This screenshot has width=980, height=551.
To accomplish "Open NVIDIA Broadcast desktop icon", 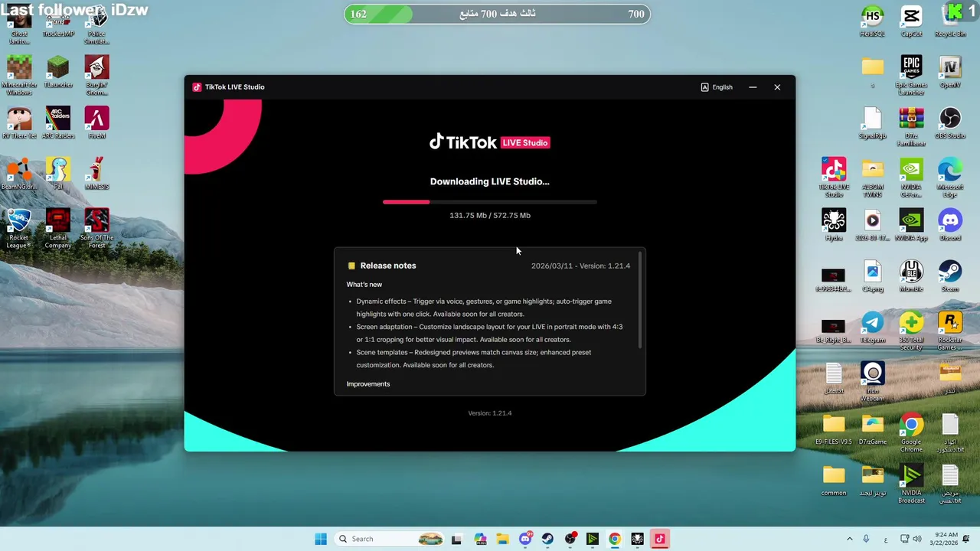I will coord(911,484).
